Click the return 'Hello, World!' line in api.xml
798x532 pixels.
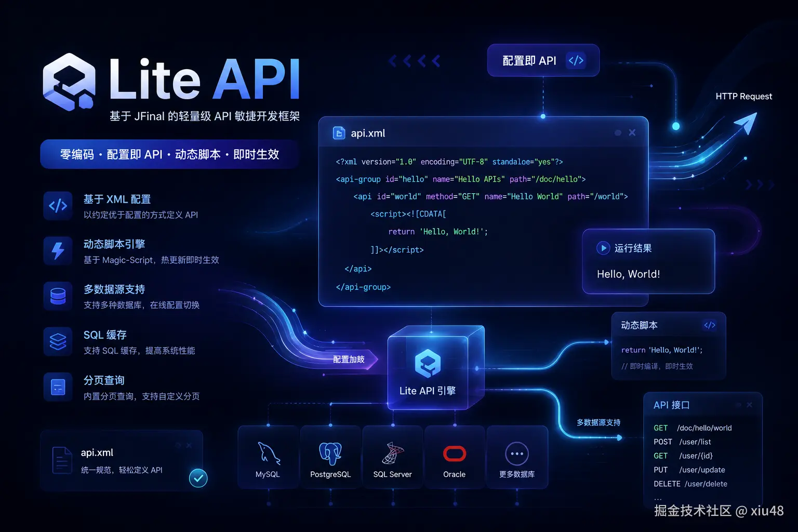[x=438, y=232]
